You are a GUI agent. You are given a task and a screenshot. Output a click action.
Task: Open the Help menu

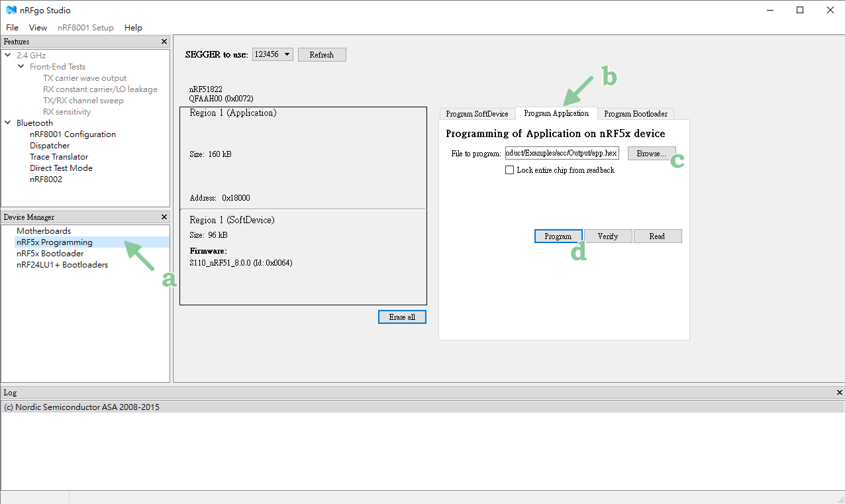(133, 28)
